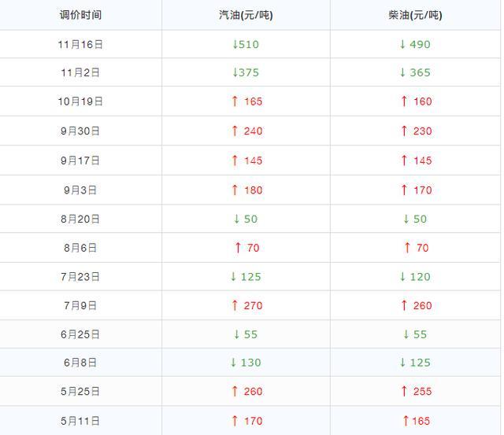Click gasoline value ↑70 for 8月6日
The width and height of the screenshot is (504, 435).
tap(246, 248)
